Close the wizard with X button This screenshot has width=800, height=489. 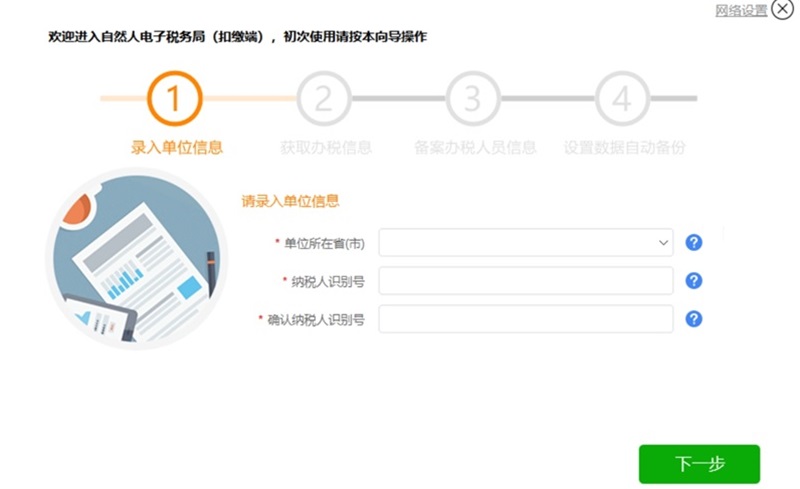click(x=782, y=9)
